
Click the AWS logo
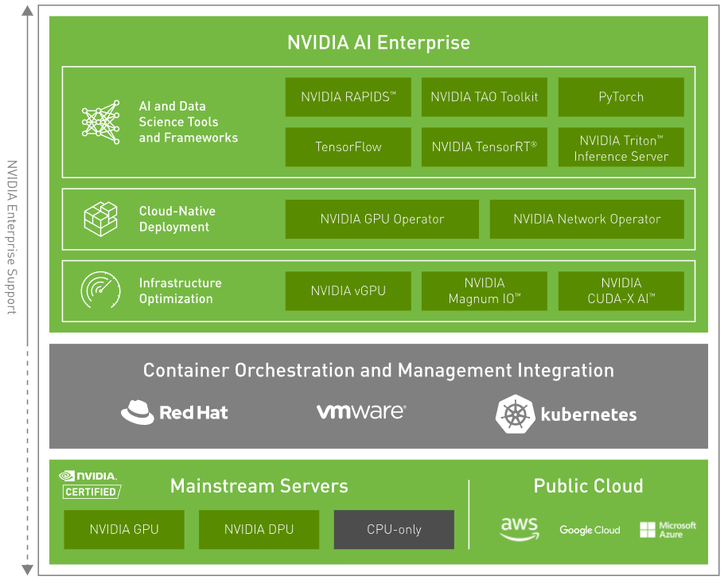pyautogui.click(x=520, y=529)
